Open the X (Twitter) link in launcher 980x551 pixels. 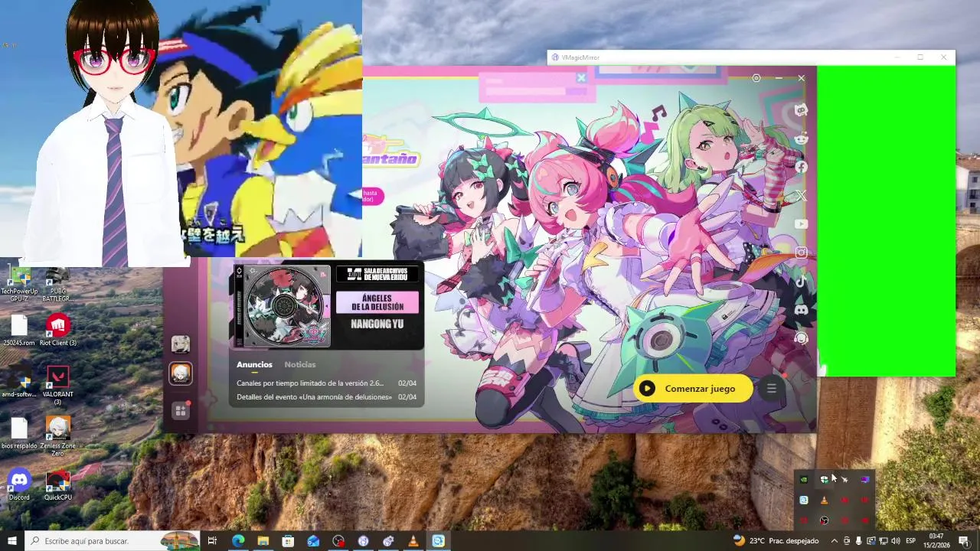801,196
